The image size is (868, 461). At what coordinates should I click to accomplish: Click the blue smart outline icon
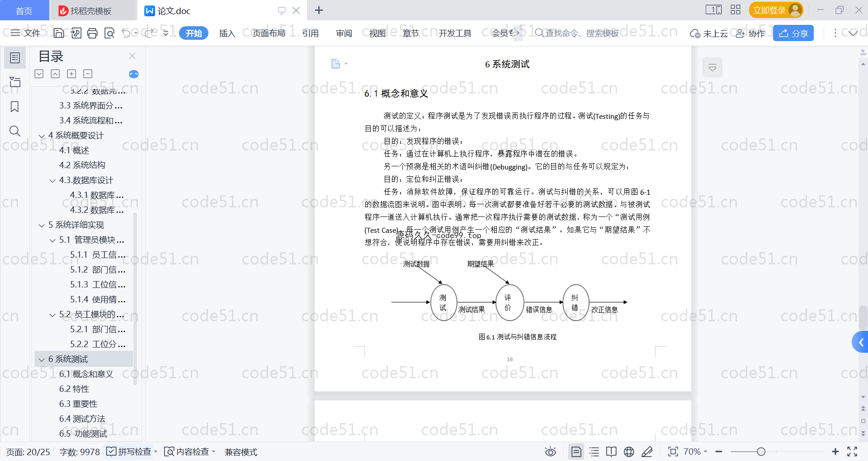pyautogui.click(x=134, y=74)
